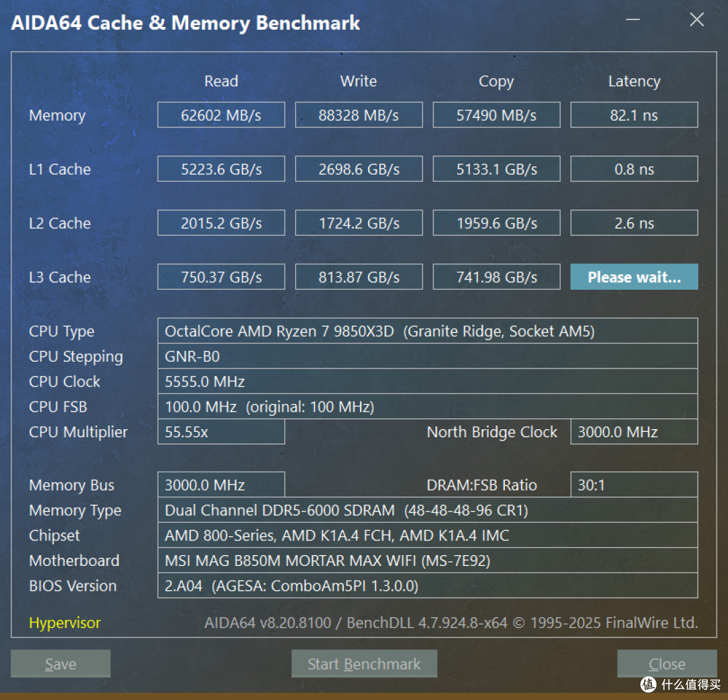Click the North Bridge Clock value 3000.0 MHz
Viewport: 728px width, 700px height.
point(634,432)
